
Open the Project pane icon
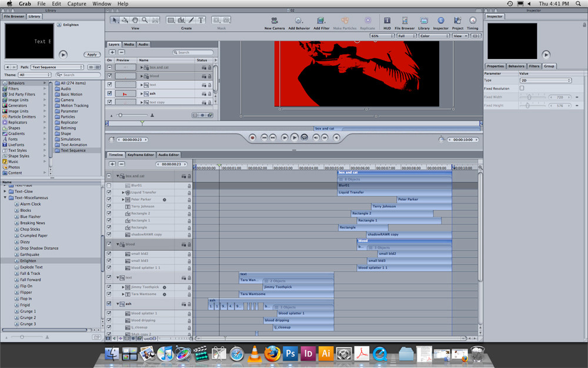coord(457,20)
